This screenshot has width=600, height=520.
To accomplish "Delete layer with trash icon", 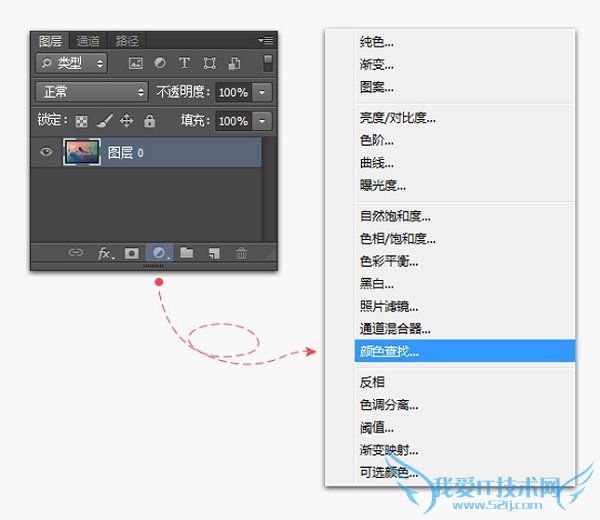I will pyautogui.click(x=241, y=253).
